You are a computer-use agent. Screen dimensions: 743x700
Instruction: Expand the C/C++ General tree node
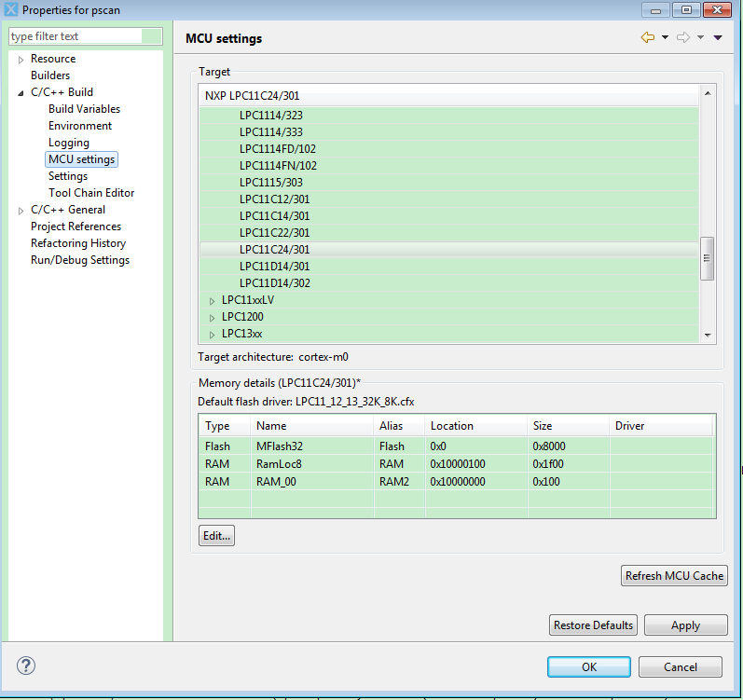tap(21, 211)
